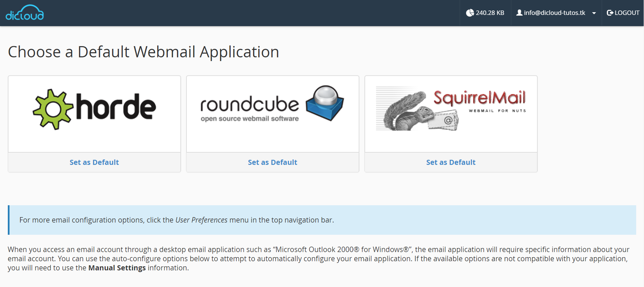Image resolution: width=644 pixels, height=287 pixels.
Task: Open the account dropdown arrow
Action: 594,13
